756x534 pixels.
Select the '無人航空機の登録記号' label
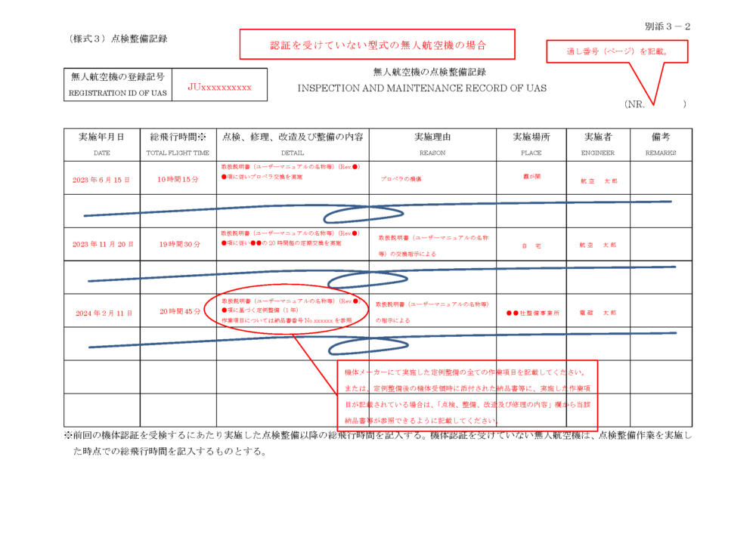click(x=118, y=77)
